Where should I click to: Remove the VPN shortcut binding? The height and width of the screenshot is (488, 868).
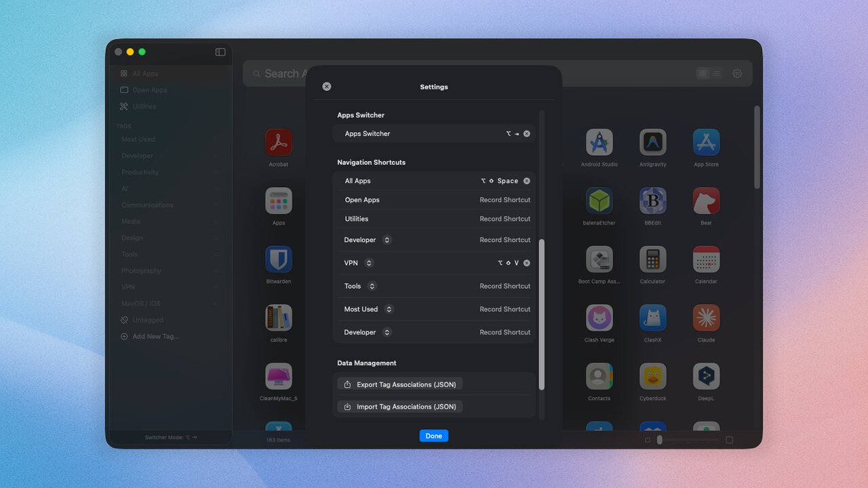point(527,263)
